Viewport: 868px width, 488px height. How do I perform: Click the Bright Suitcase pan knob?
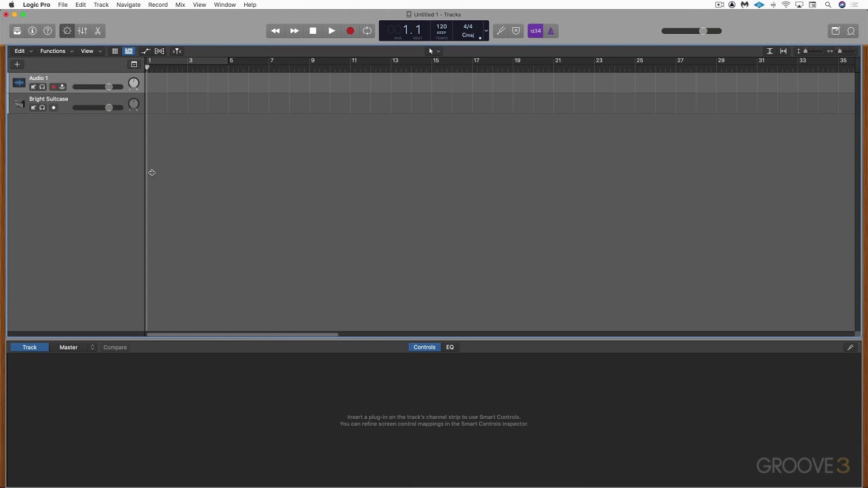[x=134, y=104]
